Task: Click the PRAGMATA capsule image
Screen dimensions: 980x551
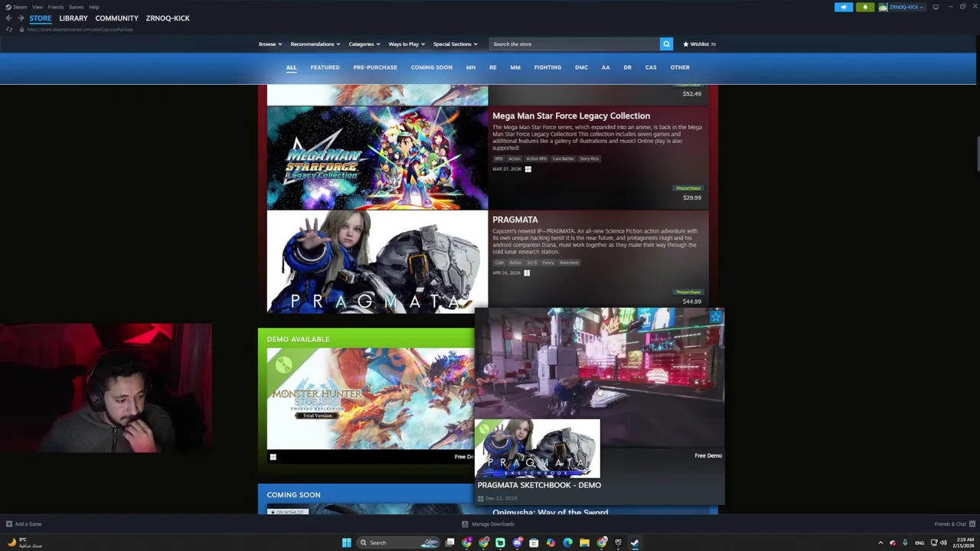Action: 377,262
